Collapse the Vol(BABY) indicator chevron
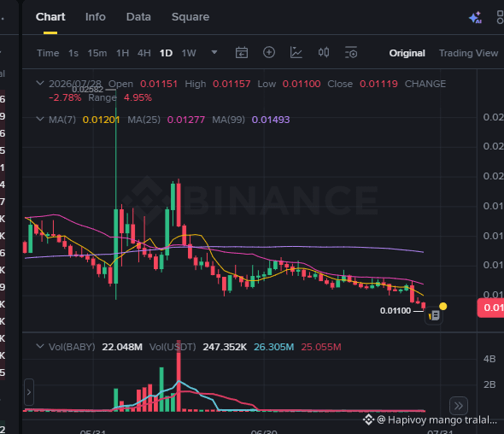The height and width of the screenshot is (434, 504). (40, 346)
